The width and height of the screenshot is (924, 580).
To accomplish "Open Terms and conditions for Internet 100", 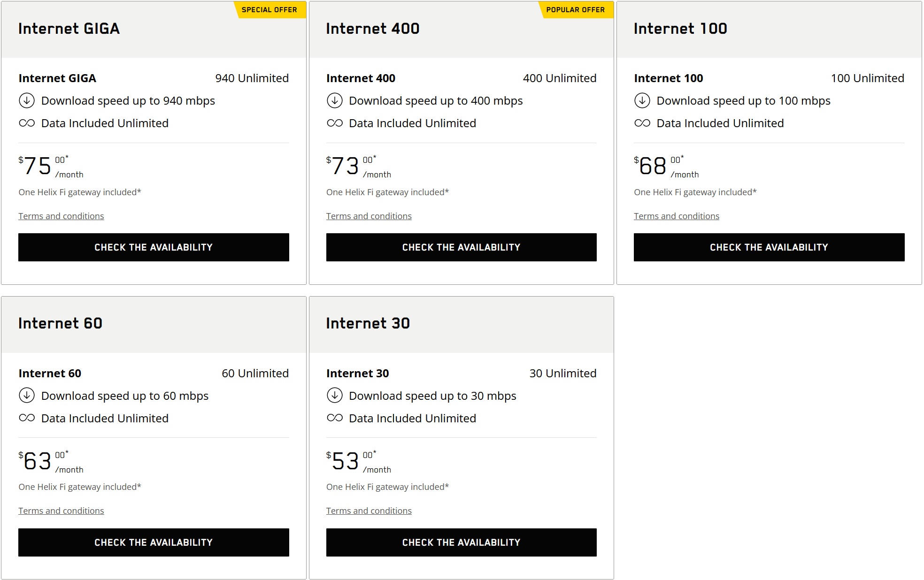I will 677,216.
